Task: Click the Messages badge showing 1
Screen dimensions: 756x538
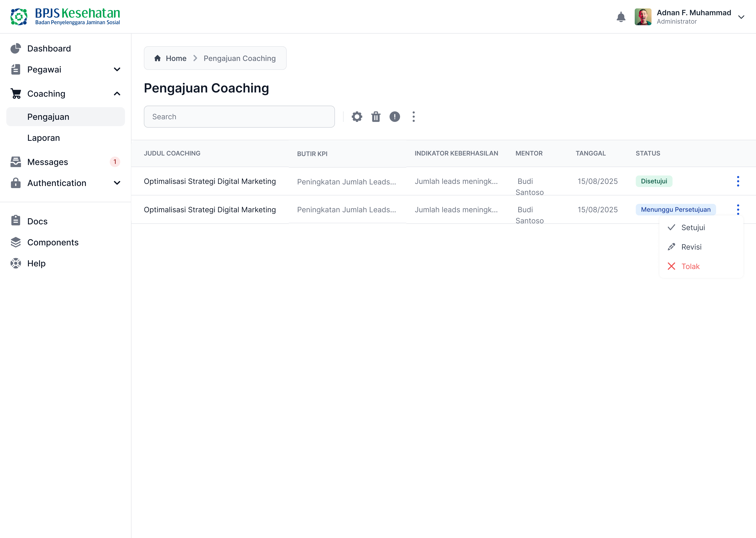Action: pos(115,162)
